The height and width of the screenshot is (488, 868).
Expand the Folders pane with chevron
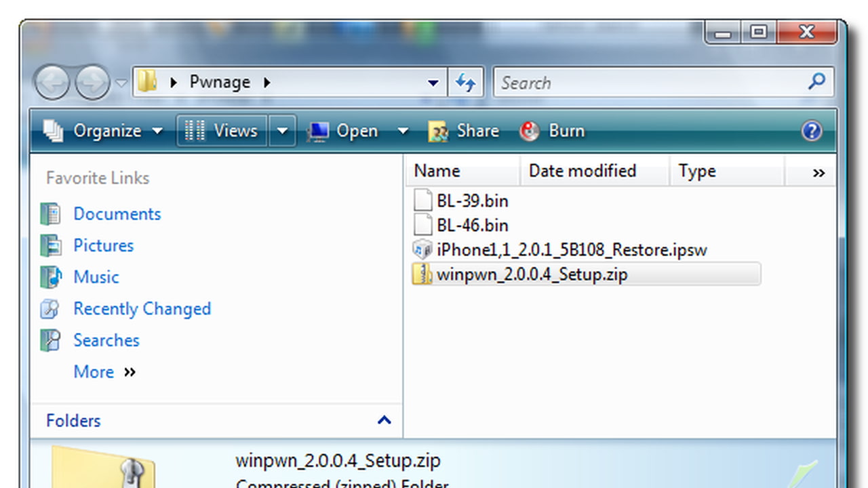pyautogui.click(x=384, y=420)
